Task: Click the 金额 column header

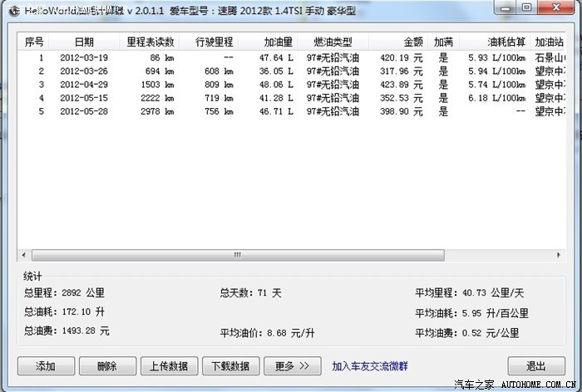Action: coord(398,42)
